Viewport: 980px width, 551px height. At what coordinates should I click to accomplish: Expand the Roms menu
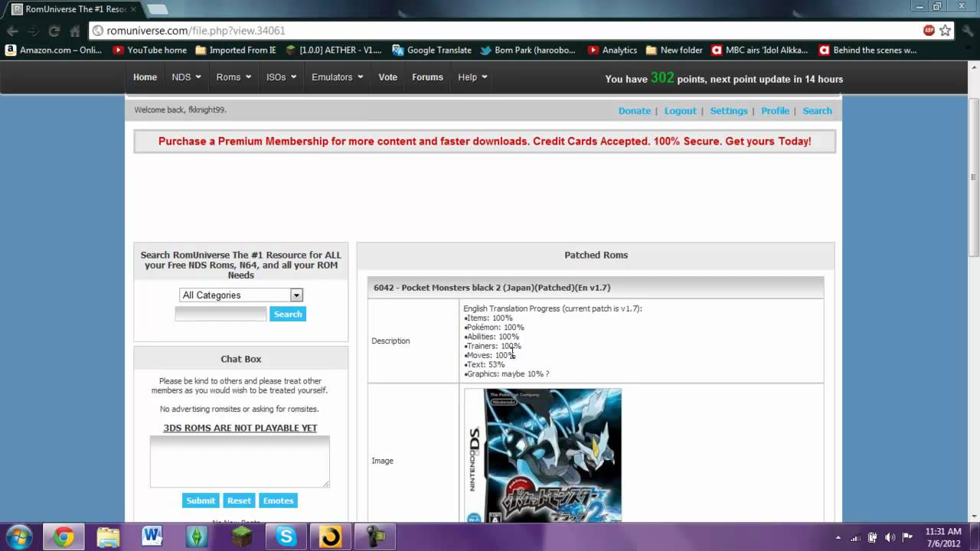click(x=234, y=77)
